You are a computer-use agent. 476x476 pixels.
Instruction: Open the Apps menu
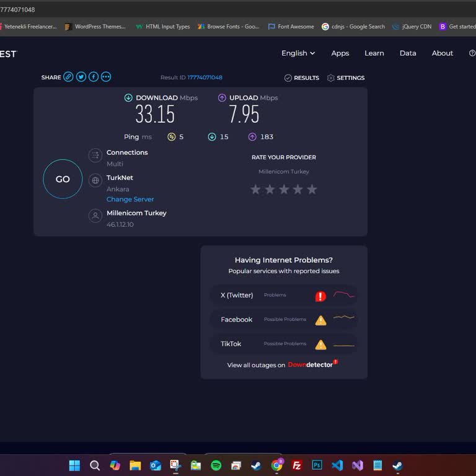pos(340,53)
